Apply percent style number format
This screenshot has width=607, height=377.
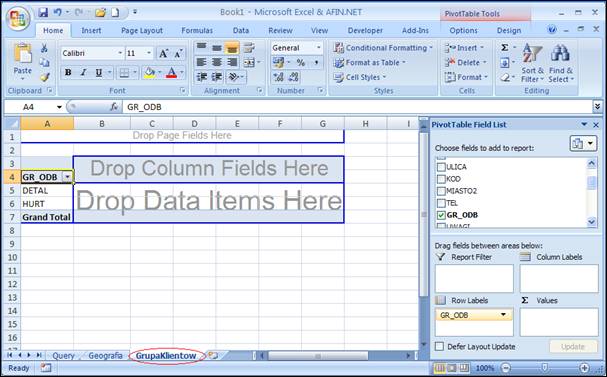[x=300, y=62]
